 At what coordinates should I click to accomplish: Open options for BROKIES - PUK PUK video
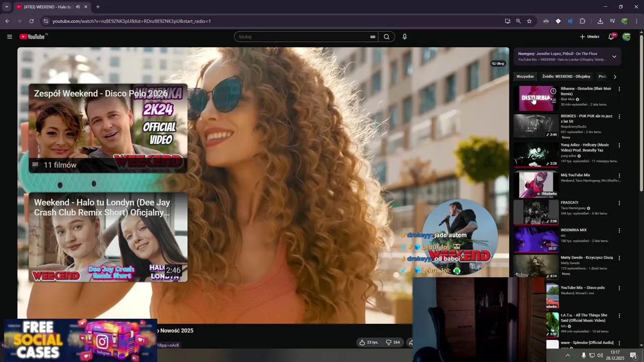(x=619, y=117)
